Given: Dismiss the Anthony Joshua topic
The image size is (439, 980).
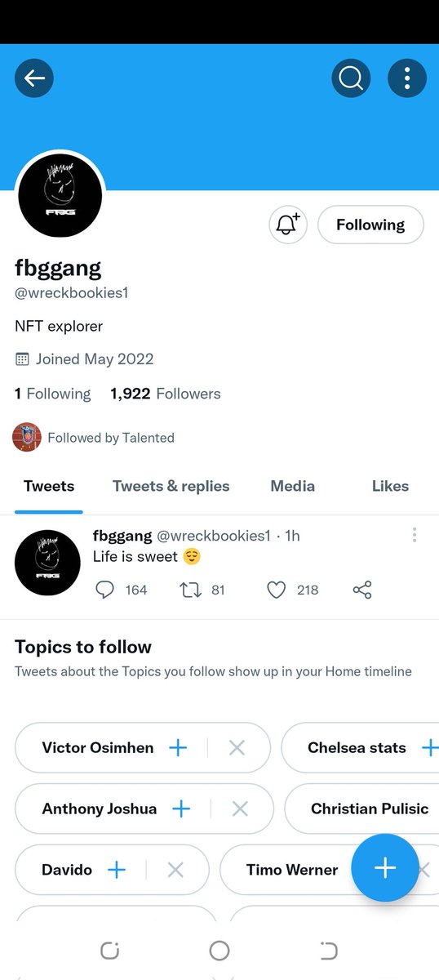Looking at the screenshot, I should [x=240, y=808].
